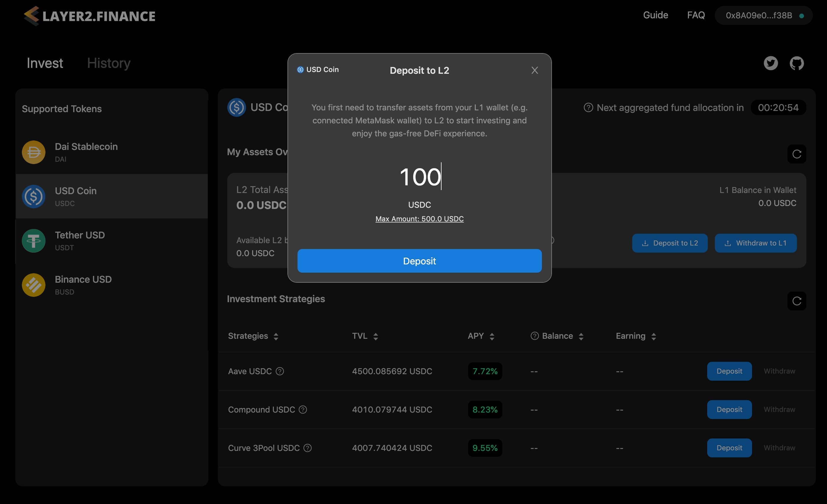The height and width of the screenshot is (504, 827).
Task: Click 4500.085692 USDC TVL value
Action: tap(392, 371)
